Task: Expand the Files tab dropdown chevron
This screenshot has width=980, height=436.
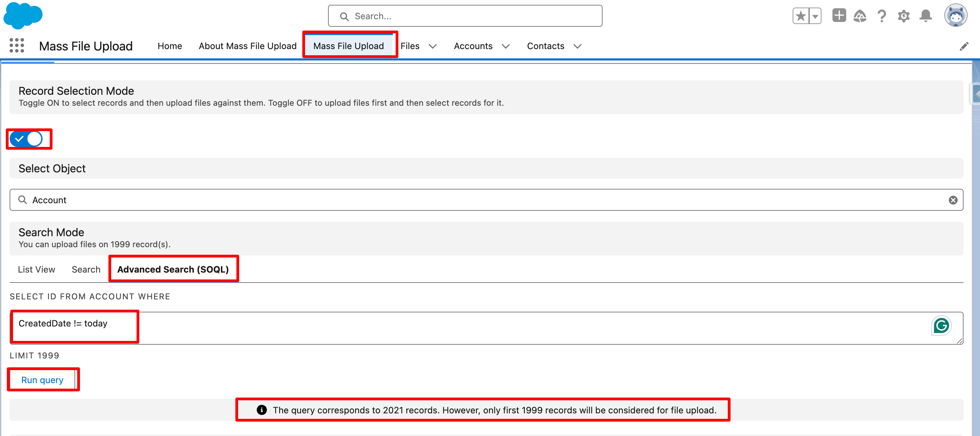Action: [x=433, y=46]
